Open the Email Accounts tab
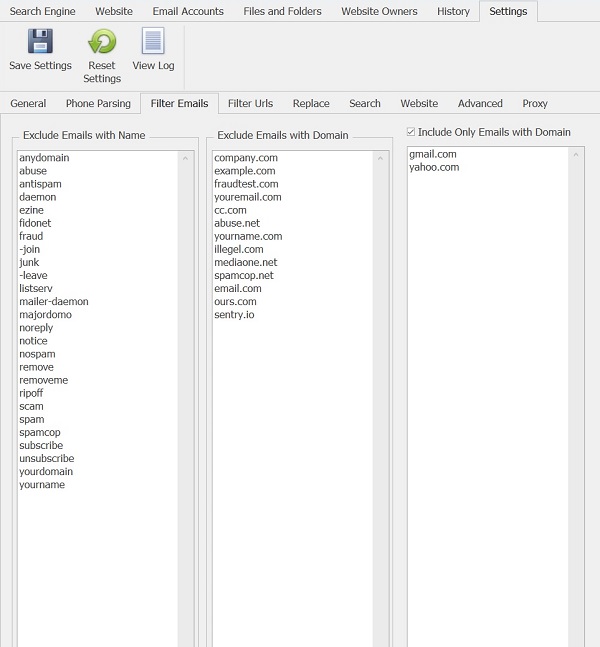 coord(188,11)
